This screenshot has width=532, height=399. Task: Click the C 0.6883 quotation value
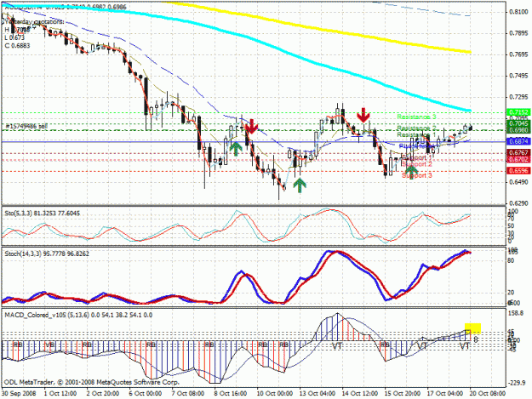(x=17, y=45)
